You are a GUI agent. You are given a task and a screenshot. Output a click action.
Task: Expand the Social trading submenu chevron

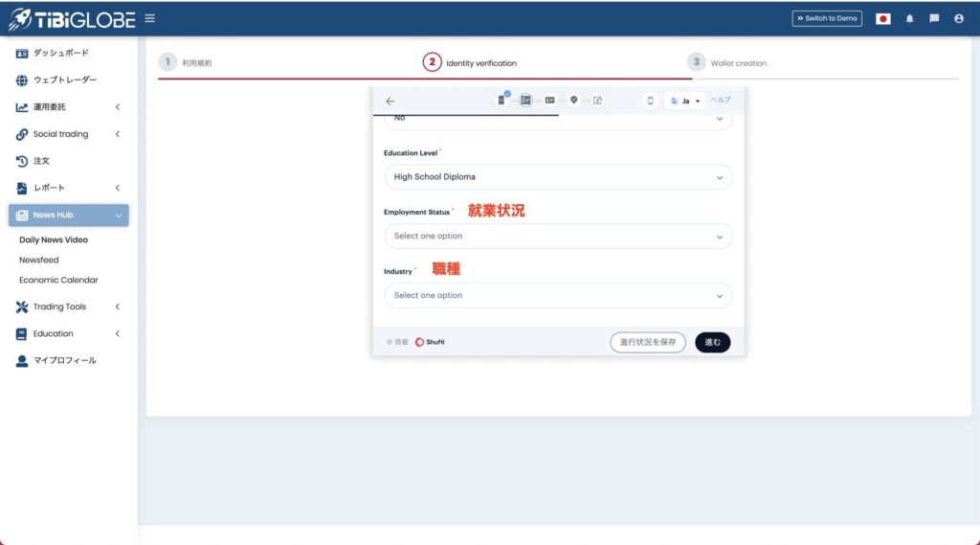click(118, 134)
